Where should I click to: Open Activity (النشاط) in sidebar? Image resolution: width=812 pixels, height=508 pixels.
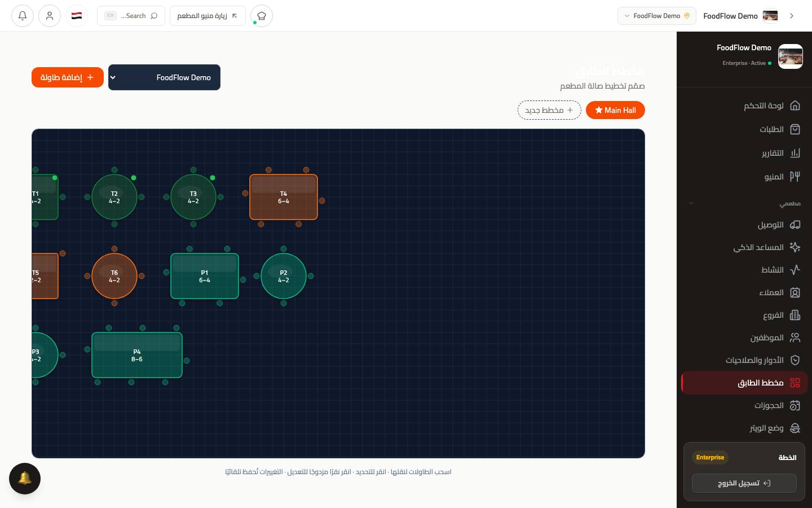pyautogui.click(x=744, y=270)
